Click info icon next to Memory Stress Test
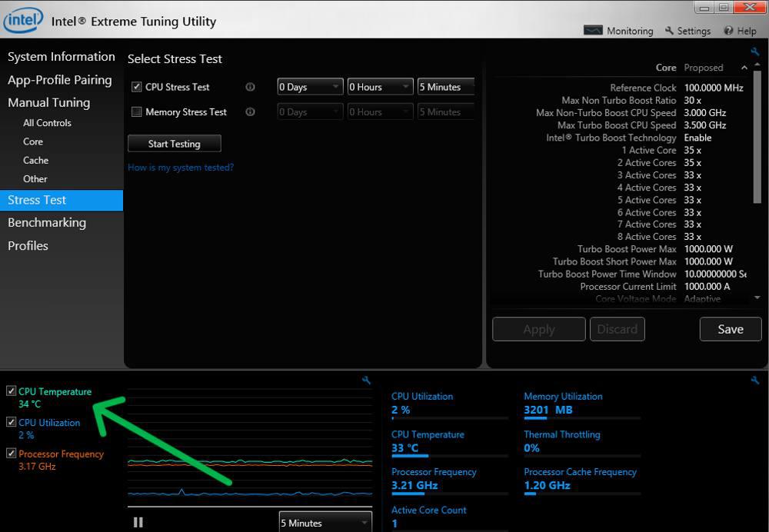The image size is (769, 532). pos(250,111)
